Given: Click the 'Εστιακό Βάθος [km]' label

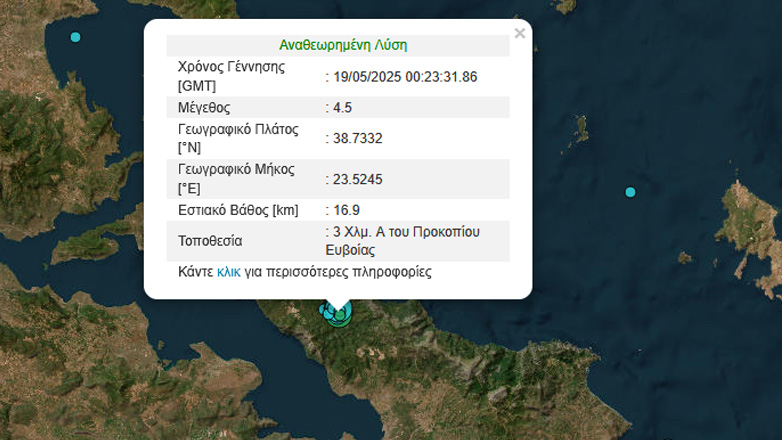Looking at the screenshot, I should 238,210.
